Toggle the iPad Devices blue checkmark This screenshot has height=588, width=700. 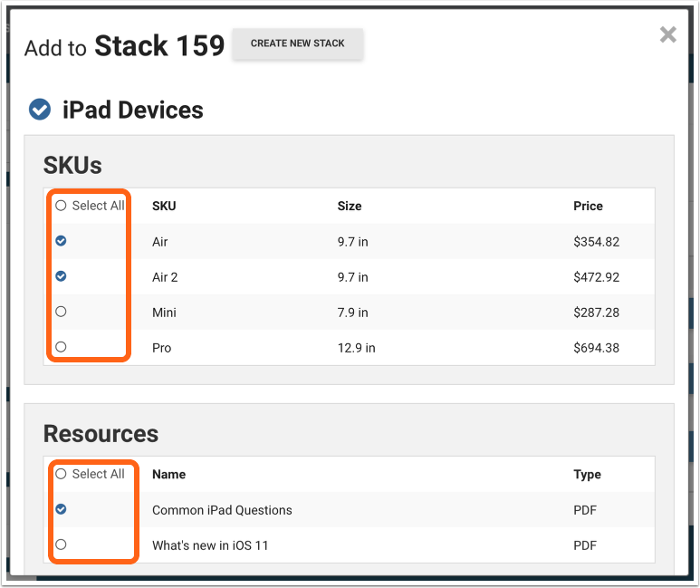click(40, 110)
